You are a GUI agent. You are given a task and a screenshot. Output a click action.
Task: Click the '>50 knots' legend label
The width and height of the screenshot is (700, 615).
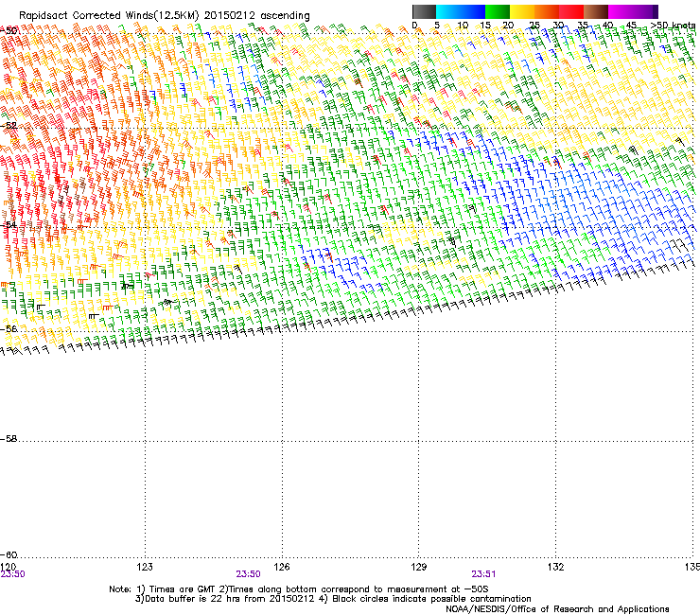coord(673,26)
